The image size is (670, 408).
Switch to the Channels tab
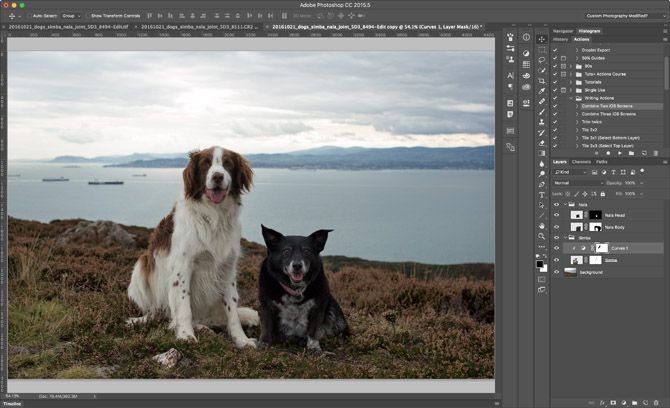click(x=581, y=161)
